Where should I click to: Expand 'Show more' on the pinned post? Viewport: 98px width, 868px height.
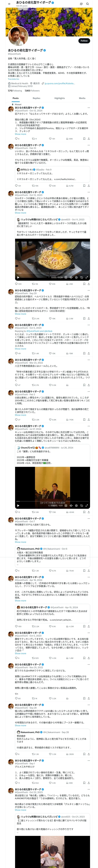click(x=20, y=134)
